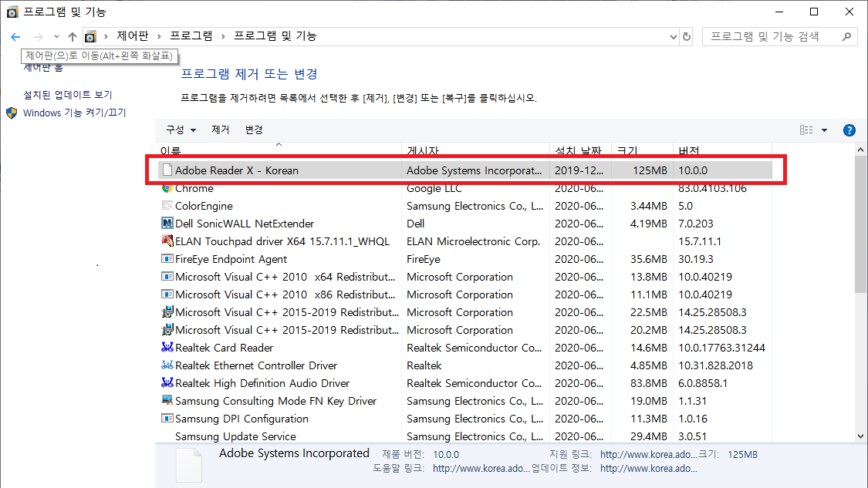Click 도움말 링크 URL in details pane
This screenshot has height=488, width=868.
point(481,469)
